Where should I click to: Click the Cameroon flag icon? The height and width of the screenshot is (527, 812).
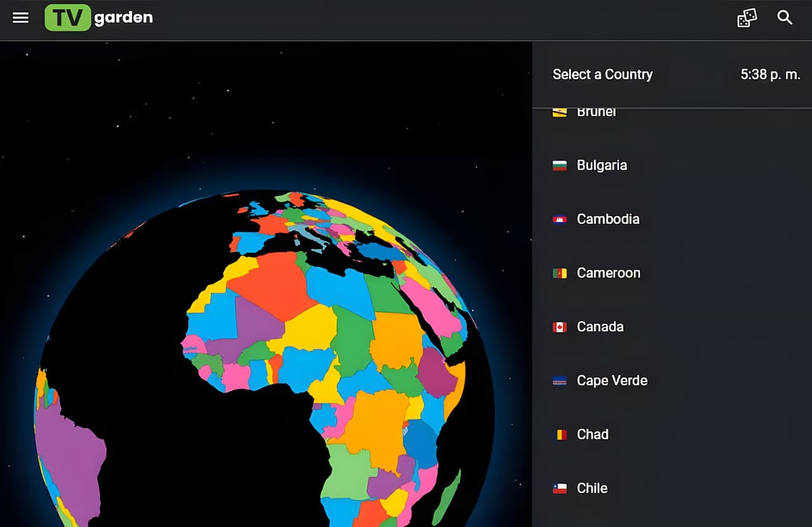pyautogui.click(x=560, y=274)
